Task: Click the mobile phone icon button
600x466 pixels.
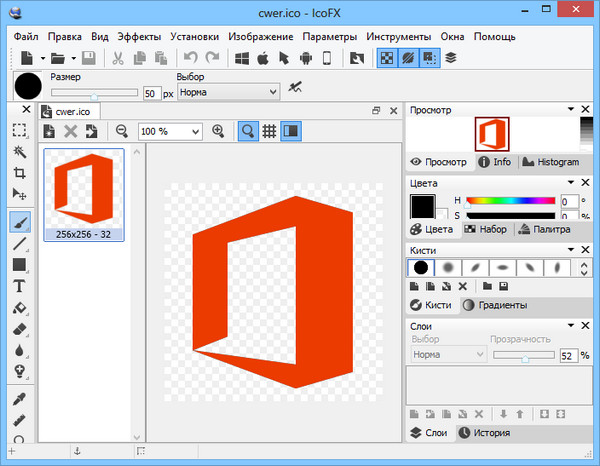Action: pyautogui.click(x=327, y=58)
